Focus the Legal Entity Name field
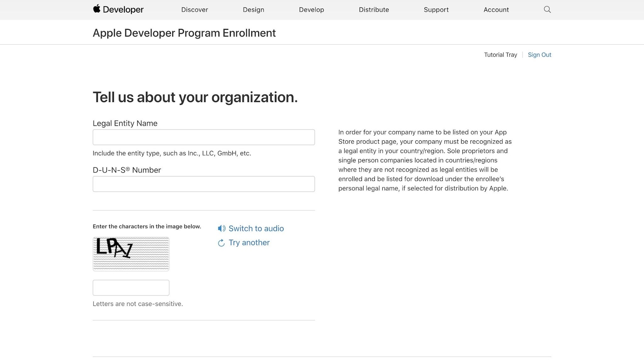Viewport: 644px width, 360px height. coord(204,137)
